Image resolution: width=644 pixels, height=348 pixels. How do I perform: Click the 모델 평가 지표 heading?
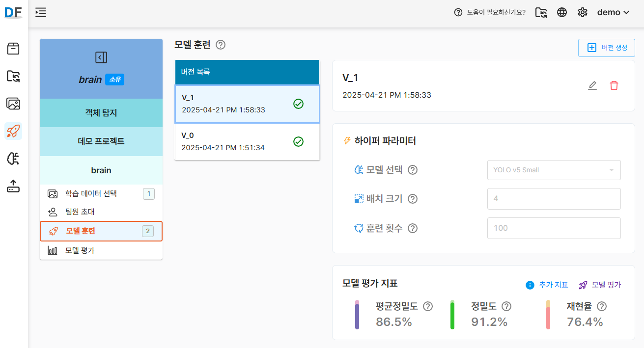pyautogui.click(x=370, y=283)
